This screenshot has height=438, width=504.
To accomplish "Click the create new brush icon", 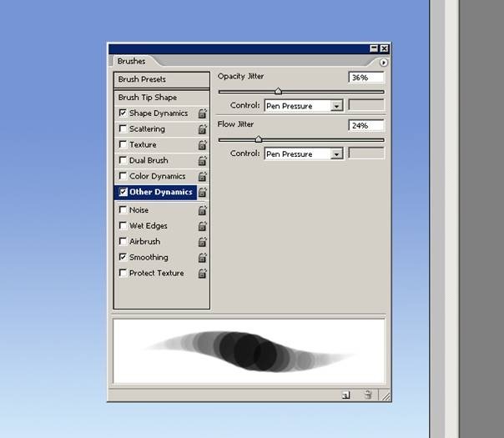I will coord(345,395).
